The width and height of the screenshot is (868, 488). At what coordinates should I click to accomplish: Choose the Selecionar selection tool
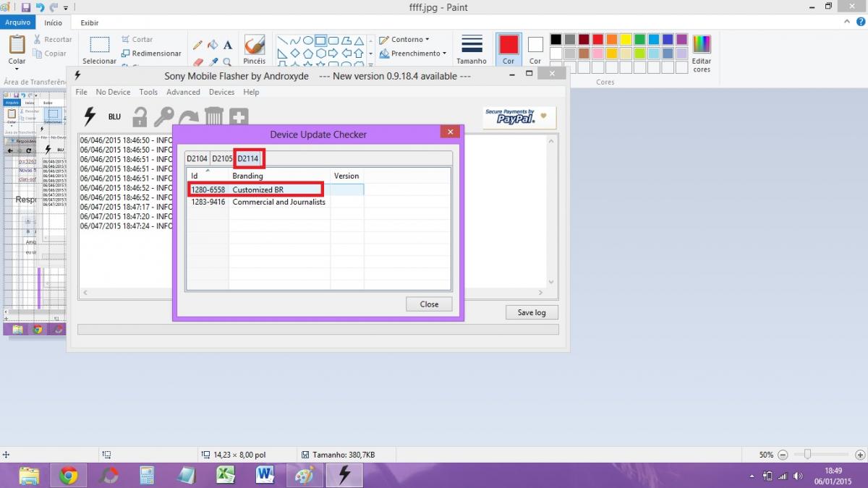100,49
